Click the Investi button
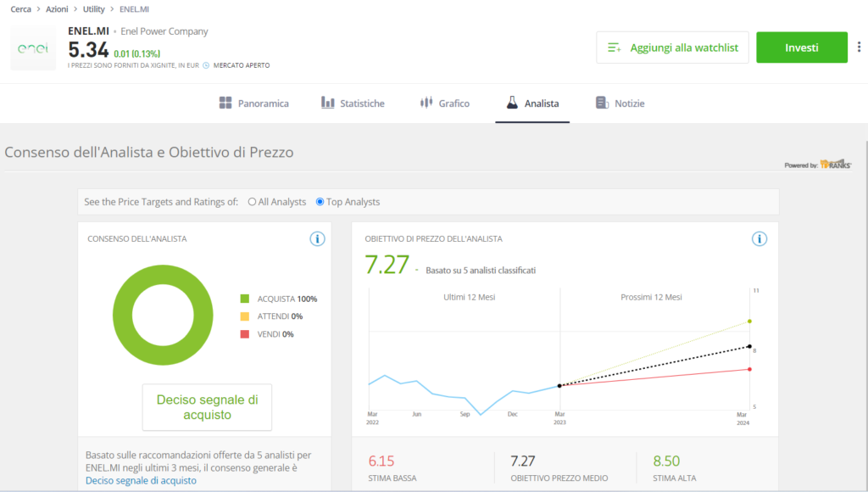 (802, 48)
